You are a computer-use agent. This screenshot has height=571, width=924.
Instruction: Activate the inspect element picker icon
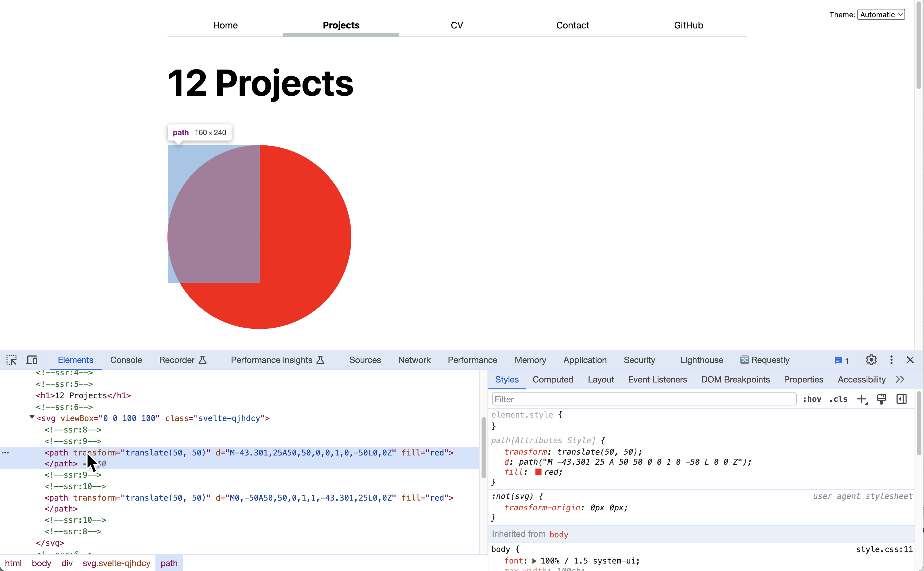[12, 360]
